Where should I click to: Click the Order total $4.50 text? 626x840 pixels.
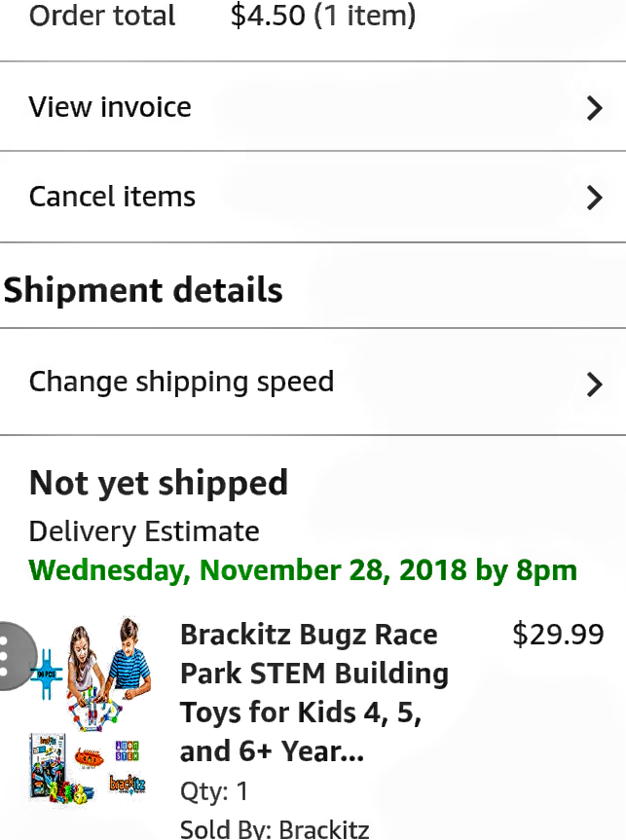coord(223,17)
